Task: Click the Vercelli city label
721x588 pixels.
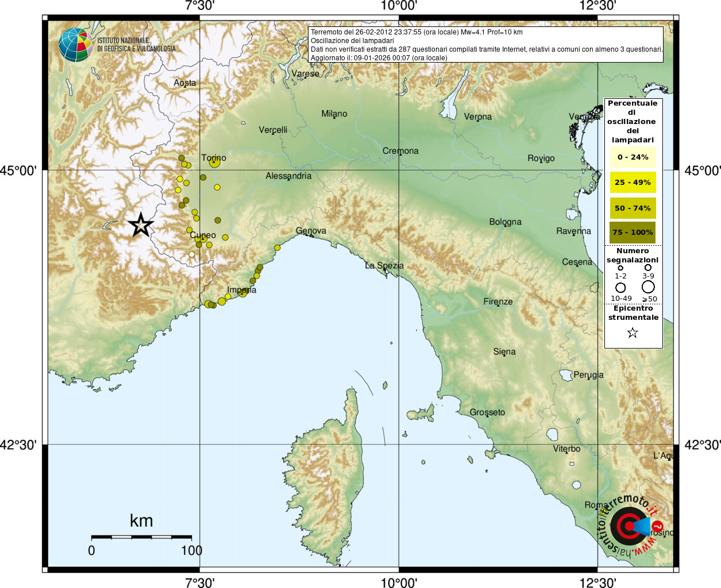Action: click(273, 130)
